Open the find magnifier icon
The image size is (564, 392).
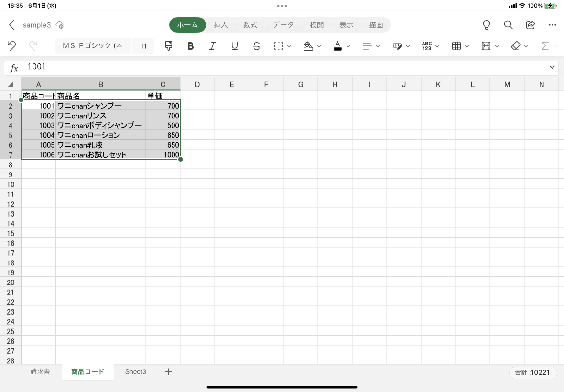click(x=508, y=25)
